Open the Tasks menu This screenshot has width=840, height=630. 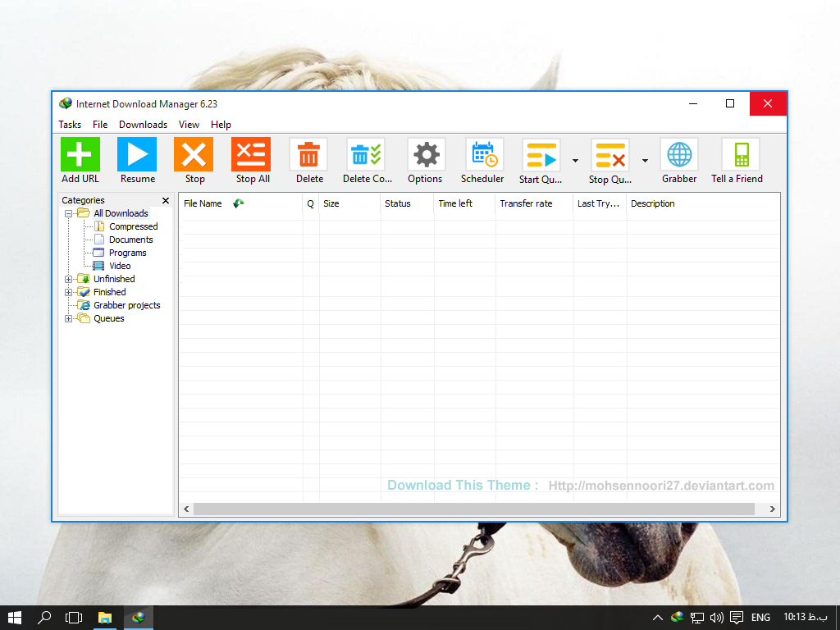point(70,125)
